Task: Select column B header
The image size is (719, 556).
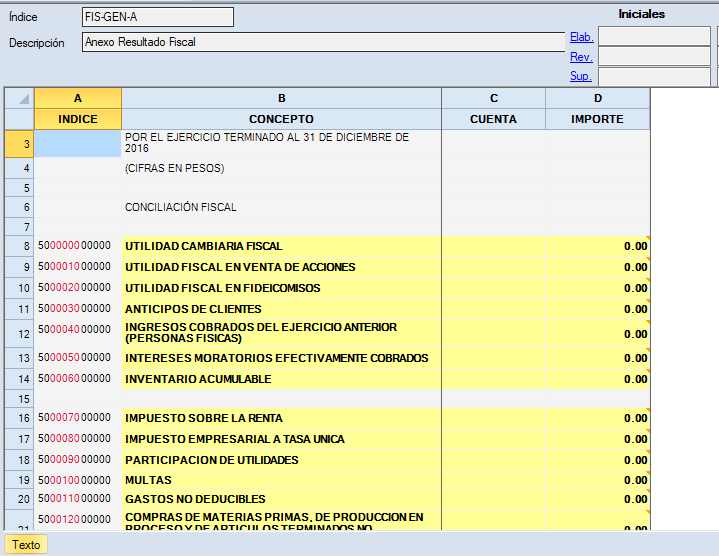Action: pyautogui.click(x=281, y=98)
